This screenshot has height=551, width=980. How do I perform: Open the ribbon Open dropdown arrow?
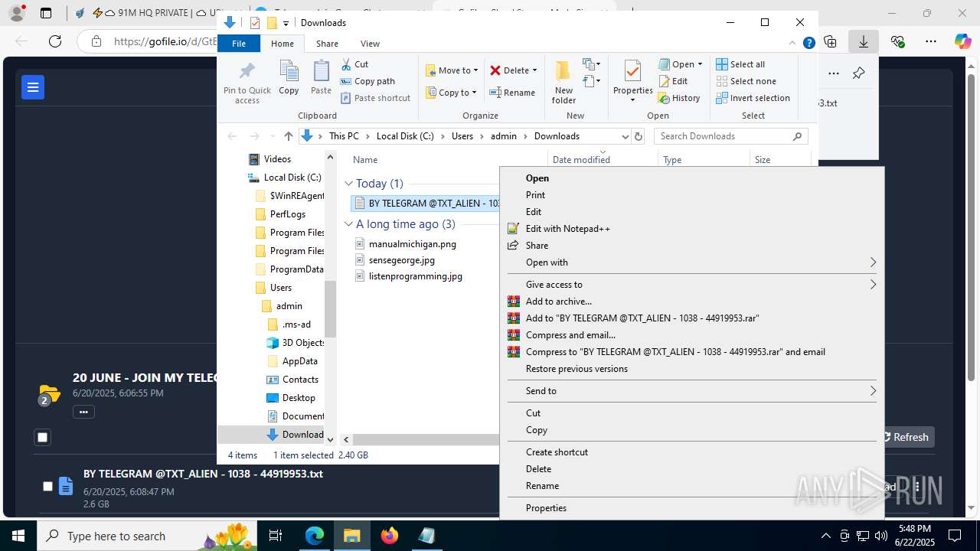[700, 64]
